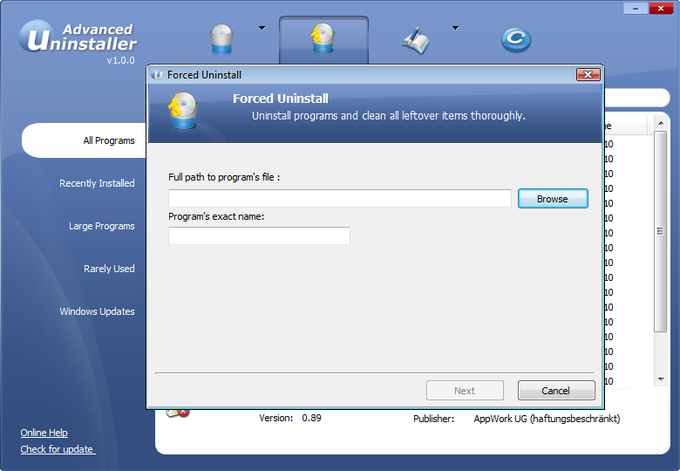Screen dimensions: 680x471
Task: Click the program list scrollbar down arrow
Action: 660,379
